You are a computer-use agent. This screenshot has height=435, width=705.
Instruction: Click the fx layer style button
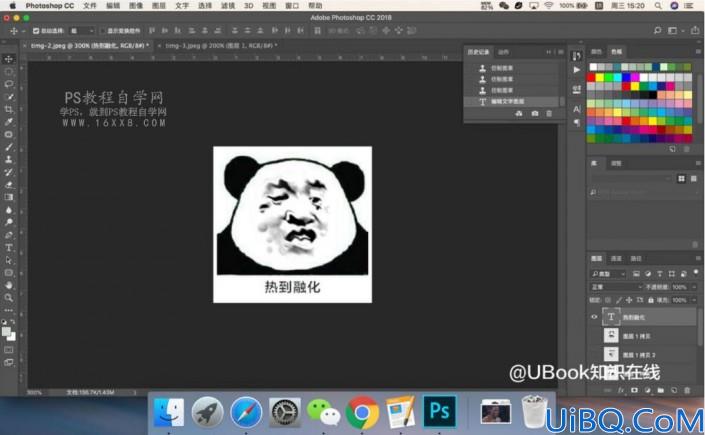tap(621, 390)
